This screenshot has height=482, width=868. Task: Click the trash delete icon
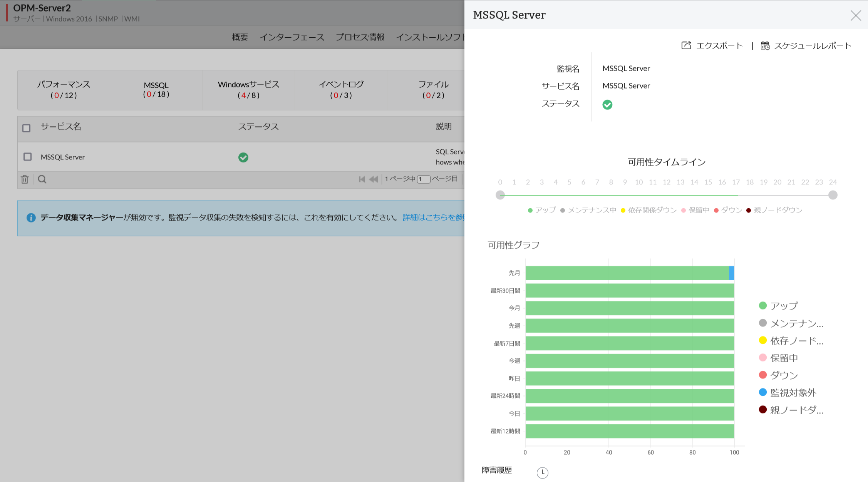(x=25, y=179)
